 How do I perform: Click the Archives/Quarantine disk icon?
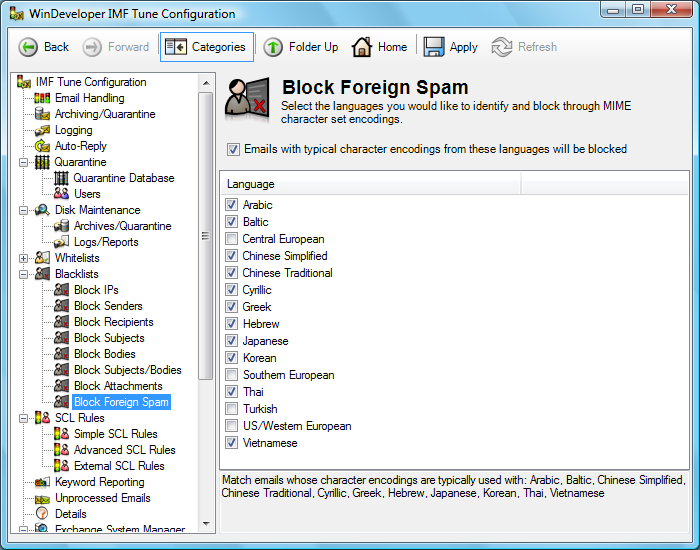61,226
